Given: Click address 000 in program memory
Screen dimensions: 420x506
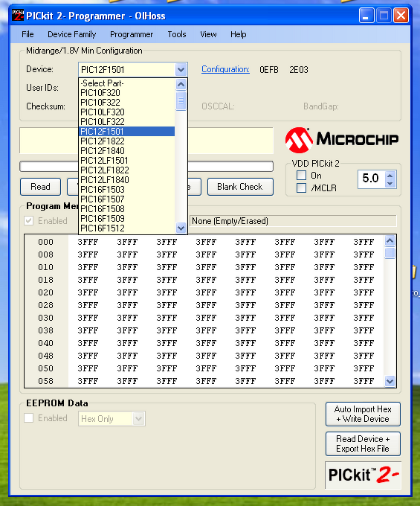Looking at the screenshot, I should coord(45,242).
